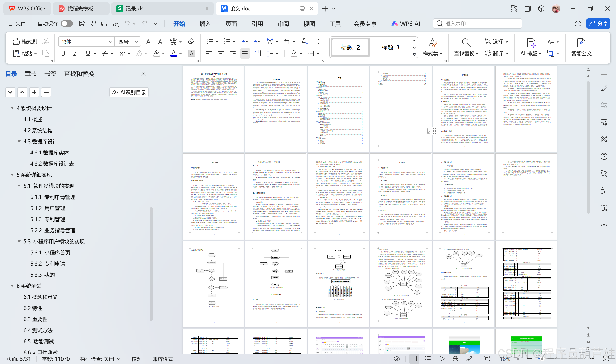
Task: Click the sort icon in ribbon
Action: tap(305, 41)
